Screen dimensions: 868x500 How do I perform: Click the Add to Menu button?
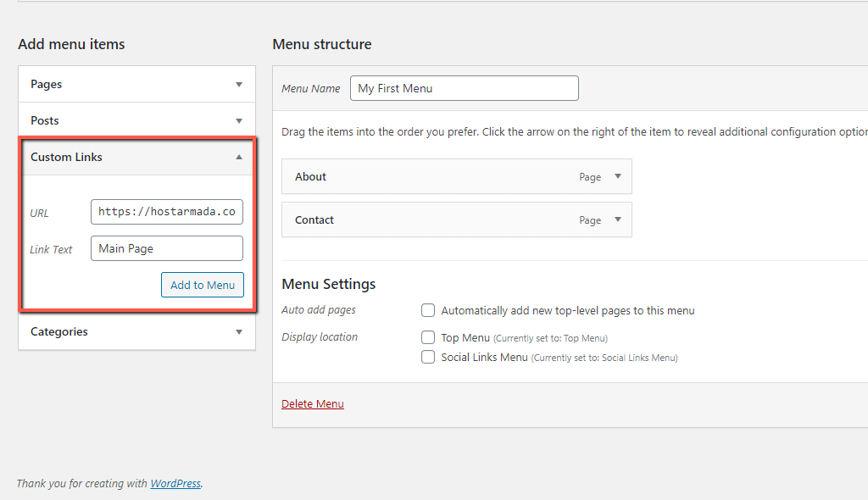tap(203, 285)
